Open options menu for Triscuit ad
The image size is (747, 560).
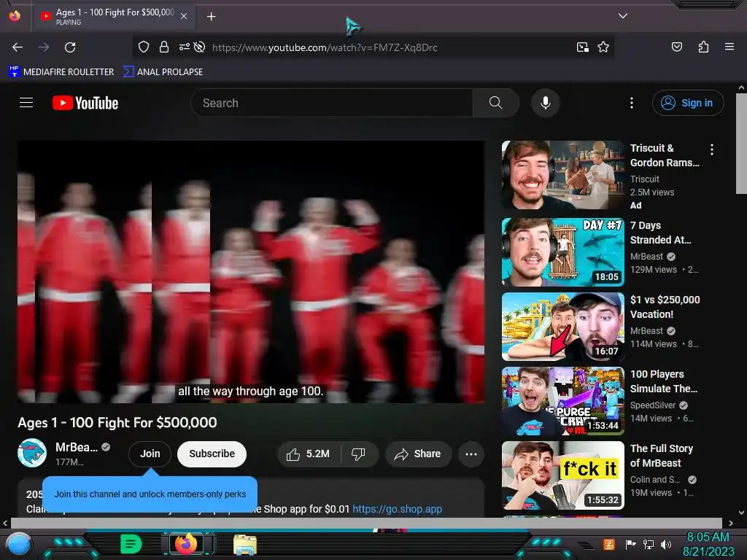point(712,149)
